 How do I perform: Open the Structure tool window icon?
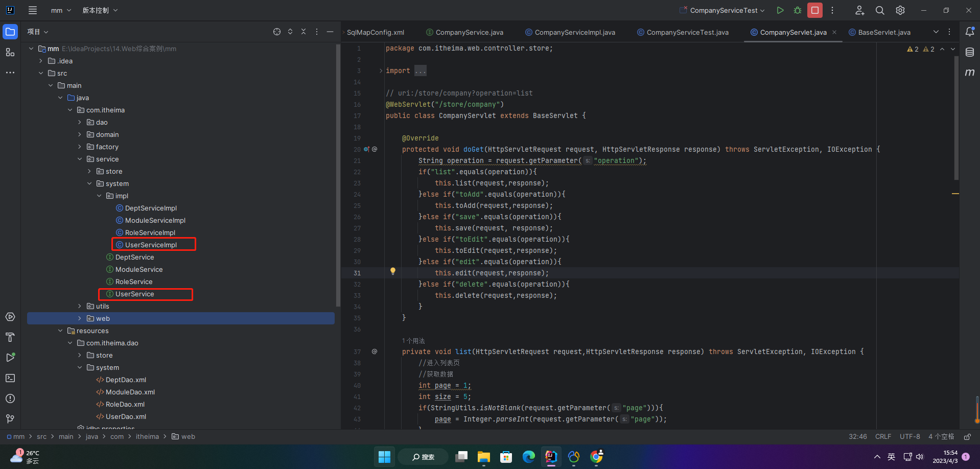click(10, 52)
